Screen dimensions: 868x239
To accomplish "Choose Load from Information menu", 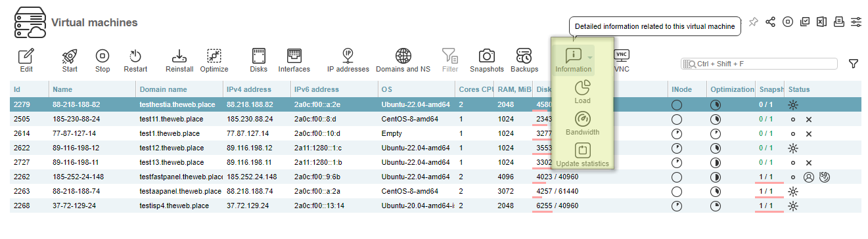I will coord(582,91).
